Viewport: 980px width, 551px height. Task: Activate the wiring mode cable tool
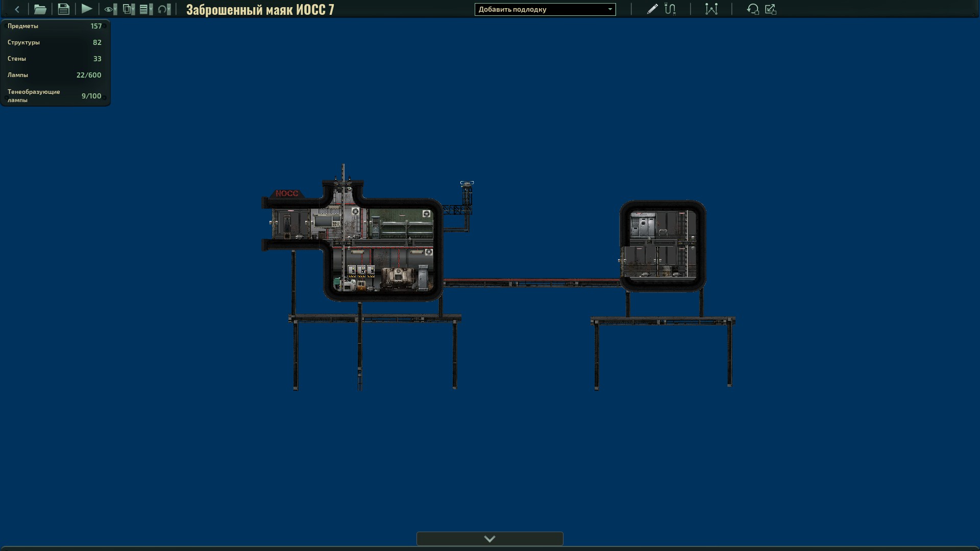pyautogui.click(x=670, y=9)
